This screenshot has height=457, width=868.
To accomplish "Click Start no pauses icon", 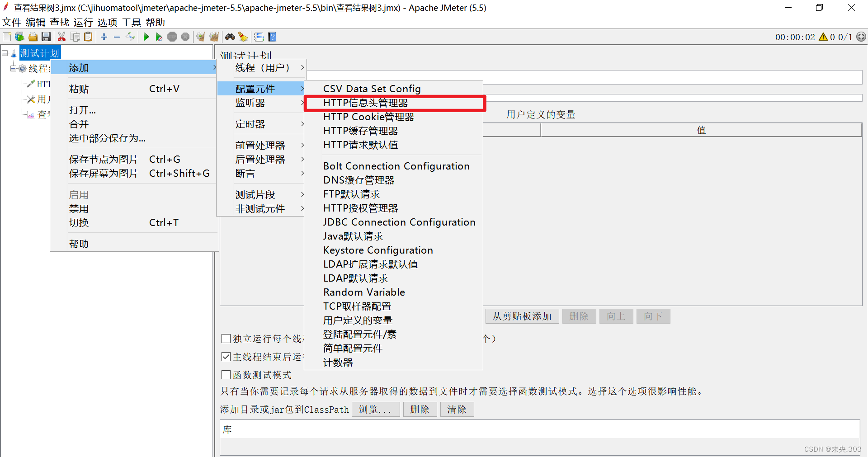I will (x=159, y=37).
